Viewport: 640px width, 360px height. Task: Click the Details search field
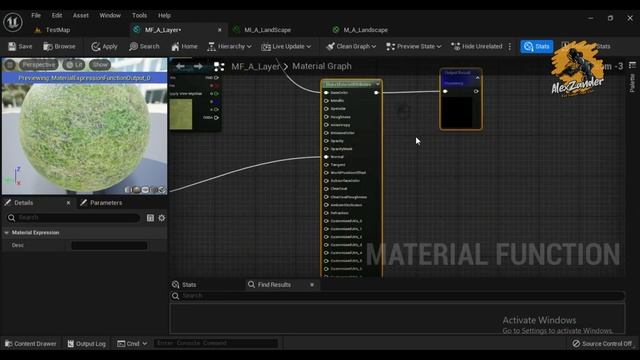[73, 218]
